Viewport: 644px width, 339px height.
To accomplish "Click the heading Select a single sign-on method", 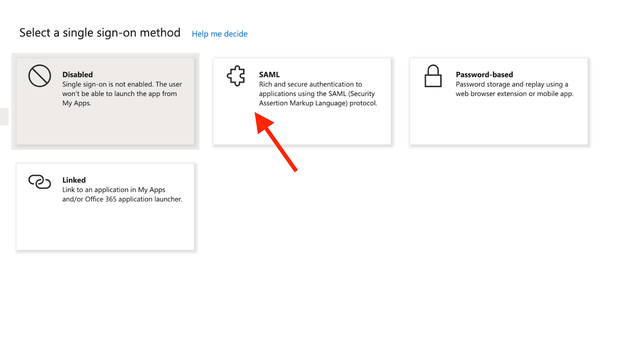I will tap(99, 33).
